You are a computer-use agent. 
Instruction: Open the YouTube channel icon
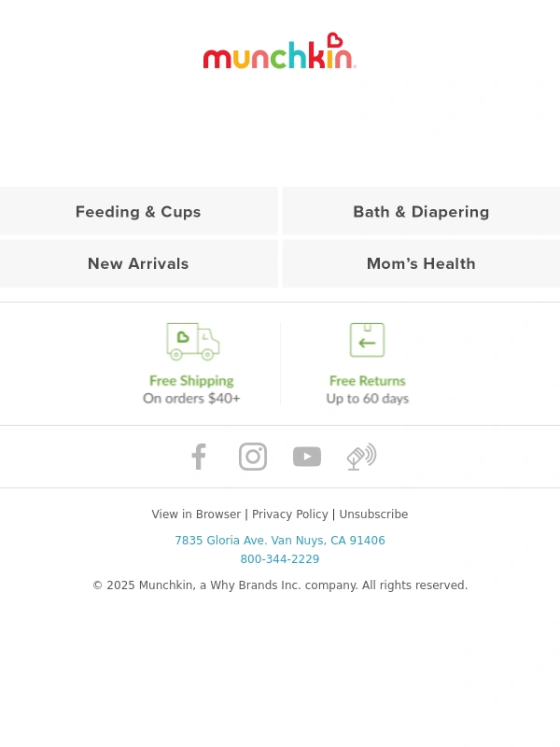[307, 457]
